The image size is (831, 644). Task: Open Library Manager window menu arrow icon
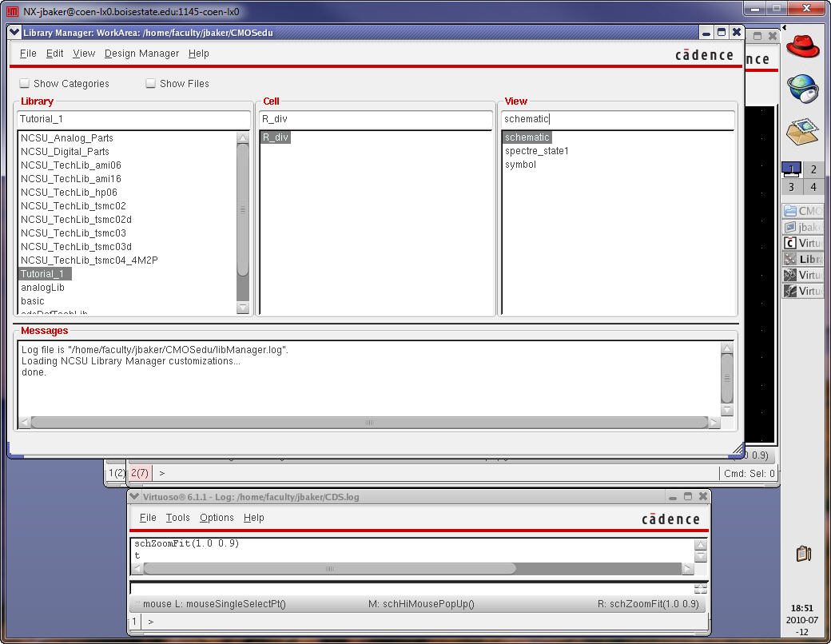click(14, 32)
